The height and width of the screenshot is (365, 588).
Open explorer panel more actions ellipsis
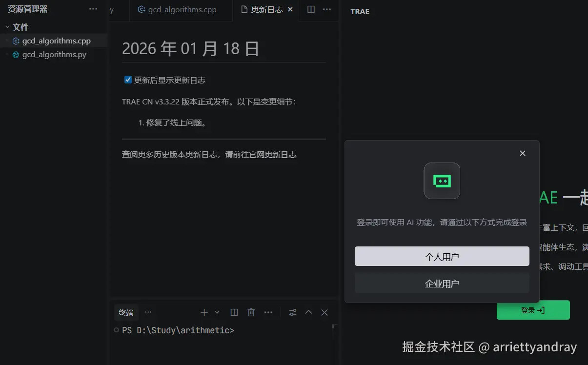pyautogui.click(x=93, y=9)
